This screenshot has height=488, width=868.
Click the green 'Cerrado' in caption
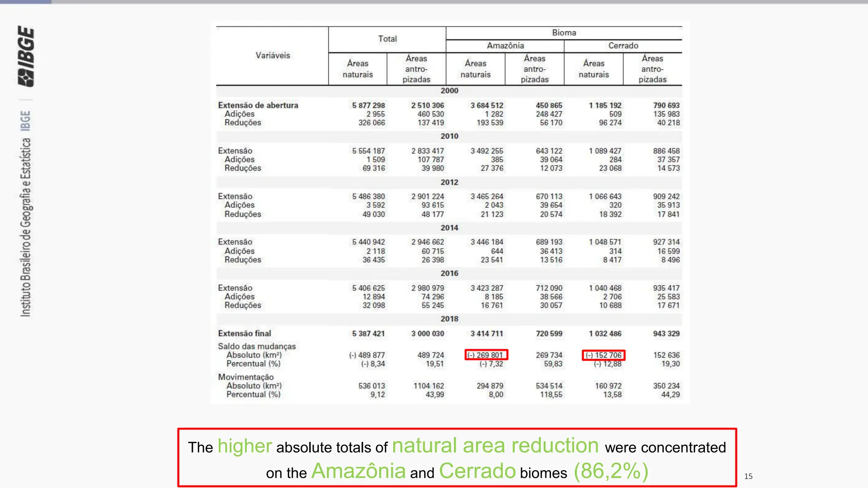click(477, 471)
